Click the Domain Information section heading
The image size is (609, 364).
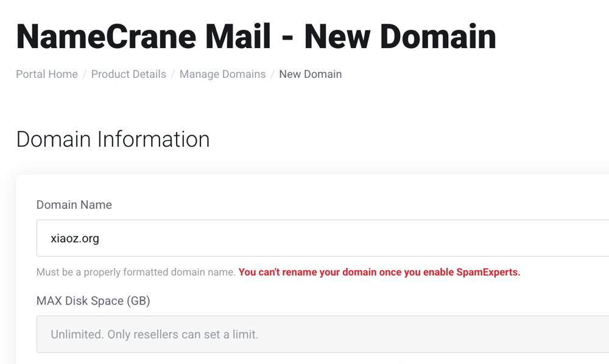point(113,139)
